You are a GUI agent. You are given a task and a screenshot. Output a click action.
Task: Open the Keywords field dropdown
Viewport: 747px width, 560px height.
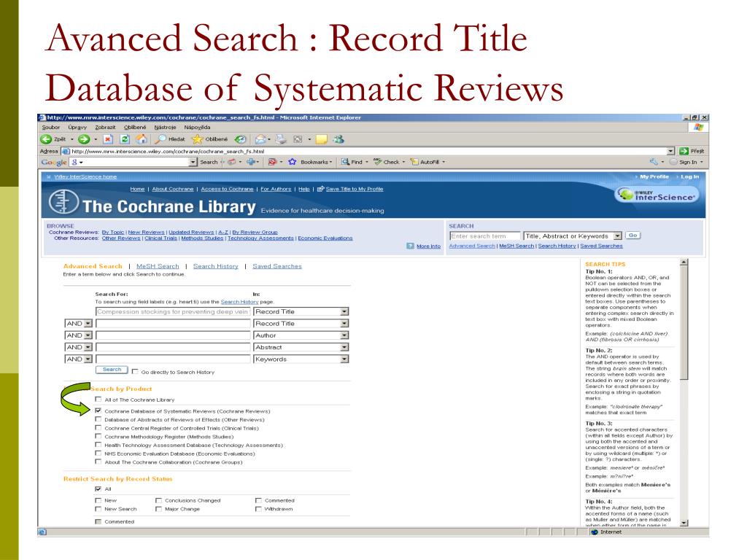344,359
